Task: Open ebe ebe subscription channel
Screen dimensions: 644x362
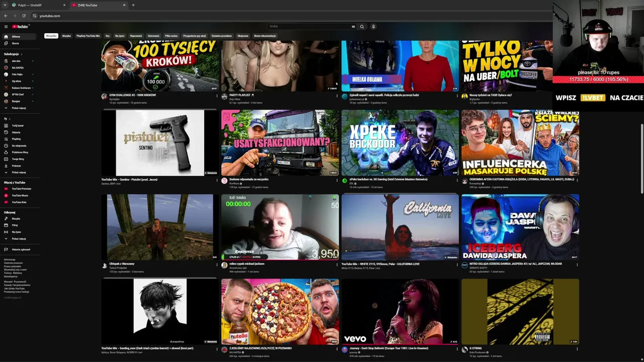Action: 18,61
